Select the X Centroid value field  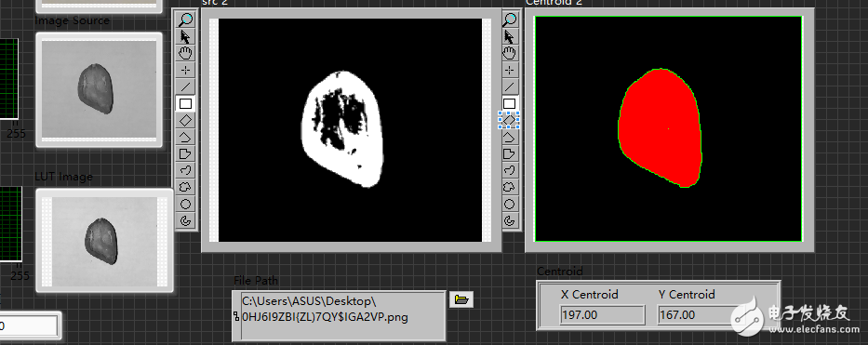[x=602, y=315]
